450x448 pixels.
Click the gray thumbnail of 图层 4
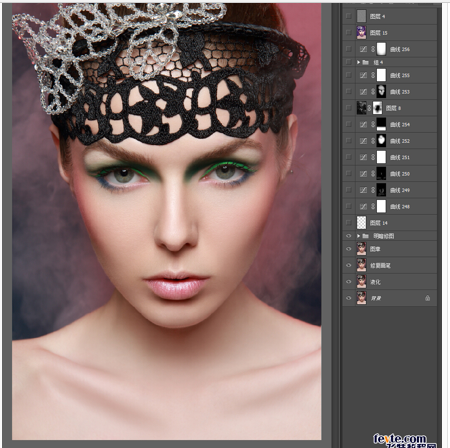click(x=361, y=16)
